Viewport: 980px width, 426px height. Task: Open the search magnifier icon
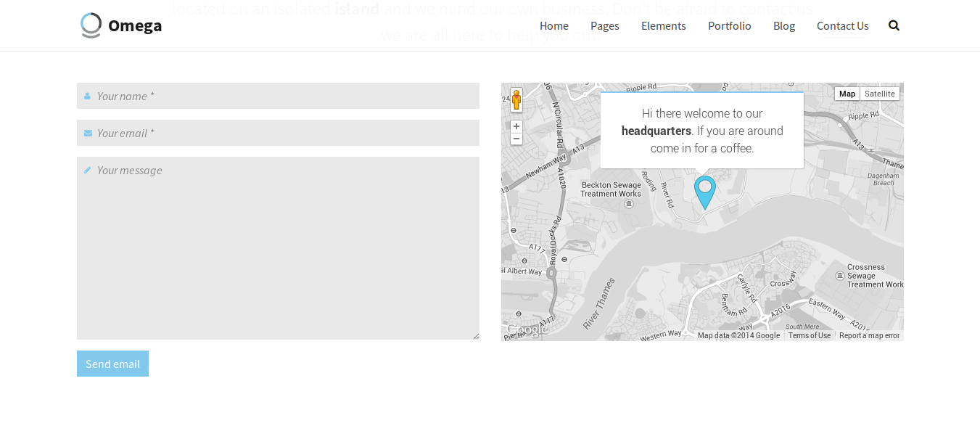coord(894,25)
